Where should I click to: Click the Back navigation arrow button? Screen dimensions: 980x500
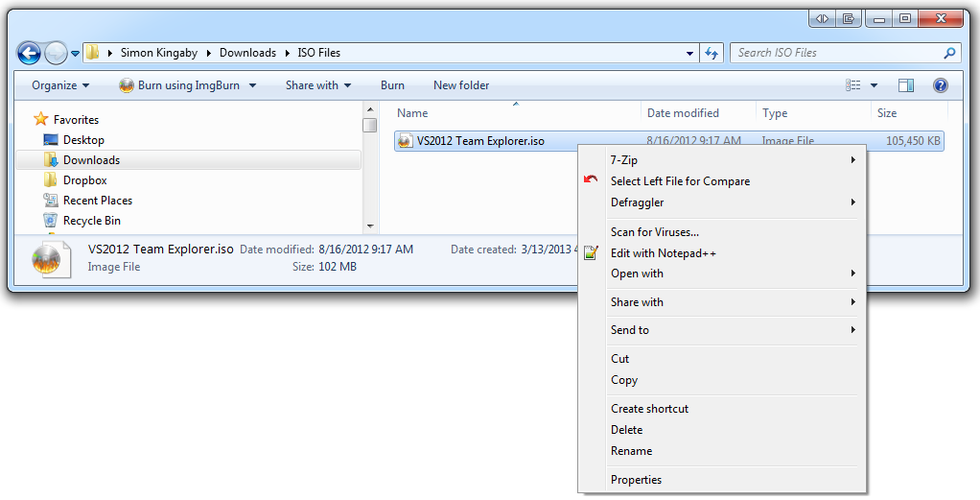click(29, 54)
